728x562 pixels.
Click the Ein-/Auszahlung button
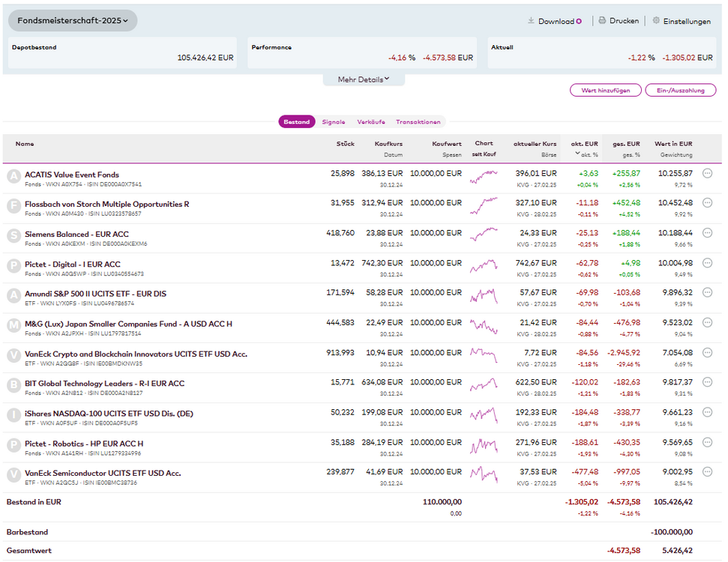point(681,90)
